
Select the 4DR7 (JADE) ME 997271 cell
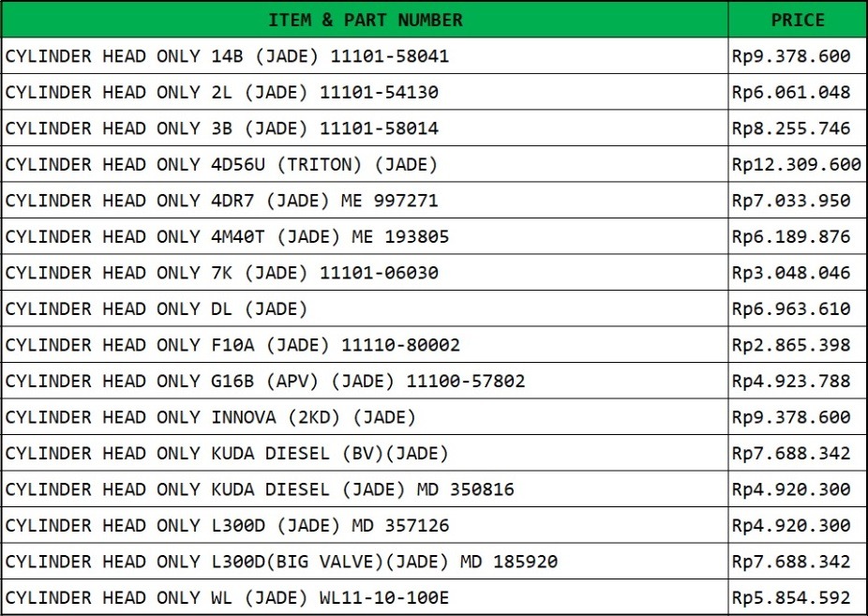(365, 201)
